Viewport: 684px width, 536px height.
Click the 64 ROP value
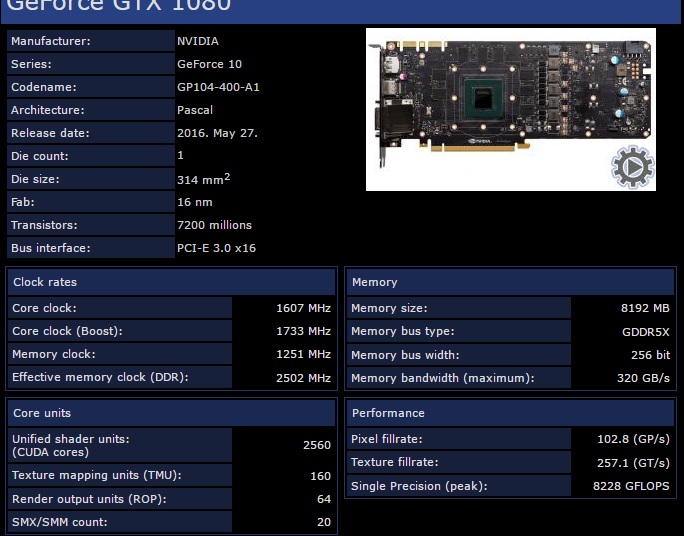324,499
